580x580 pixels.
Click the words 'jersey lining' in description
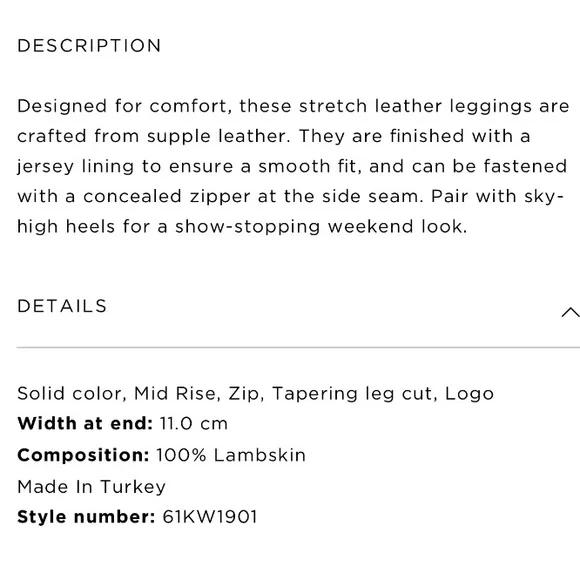tap(75, 166)
